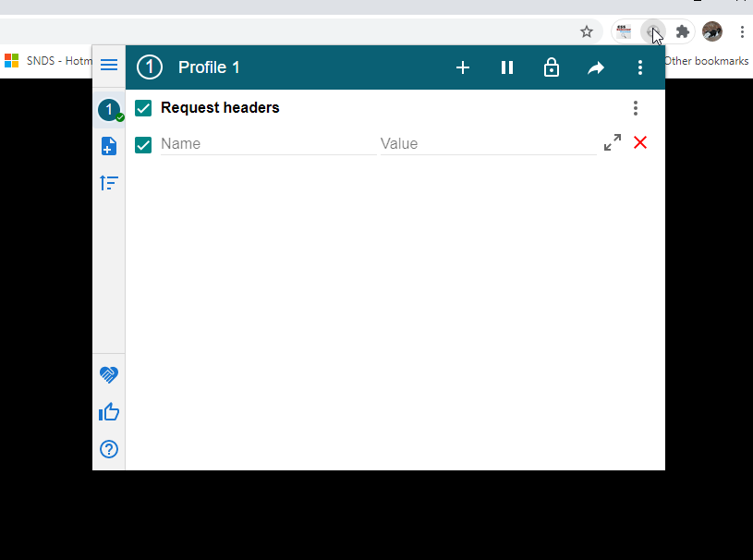The image size is (753, 560).
Task: Open the Other bookmarks folder
Action: (706, 61)
